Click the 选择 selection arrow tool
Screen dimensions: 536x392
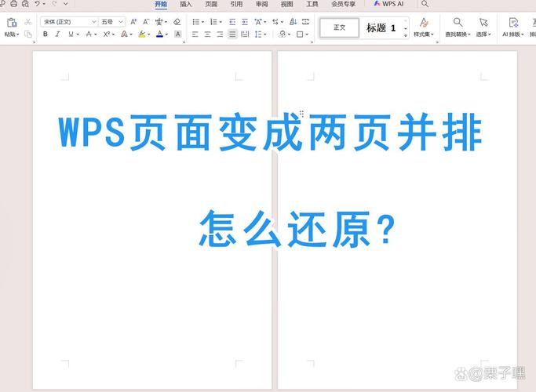(483, 27)
